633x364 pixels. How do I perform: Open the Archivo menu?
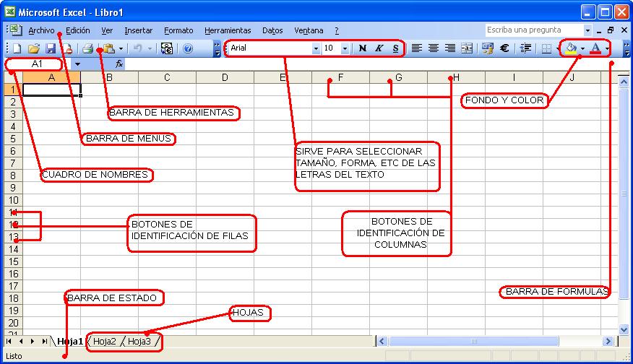(41, 30)
